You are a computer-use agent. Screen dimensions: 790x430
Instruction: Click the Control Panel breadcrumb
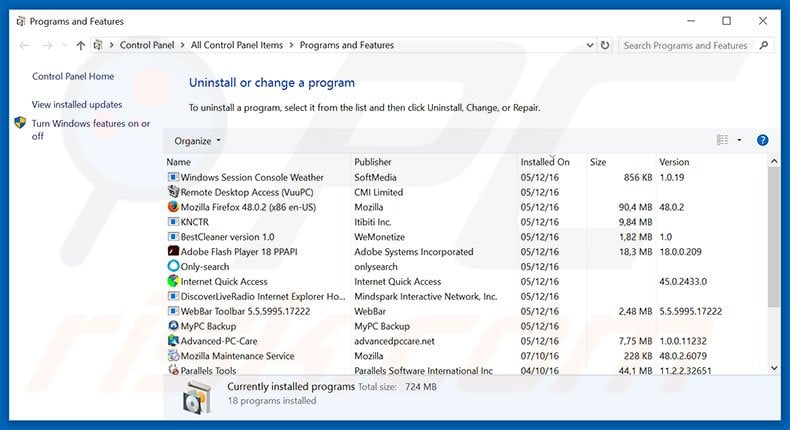147,45
